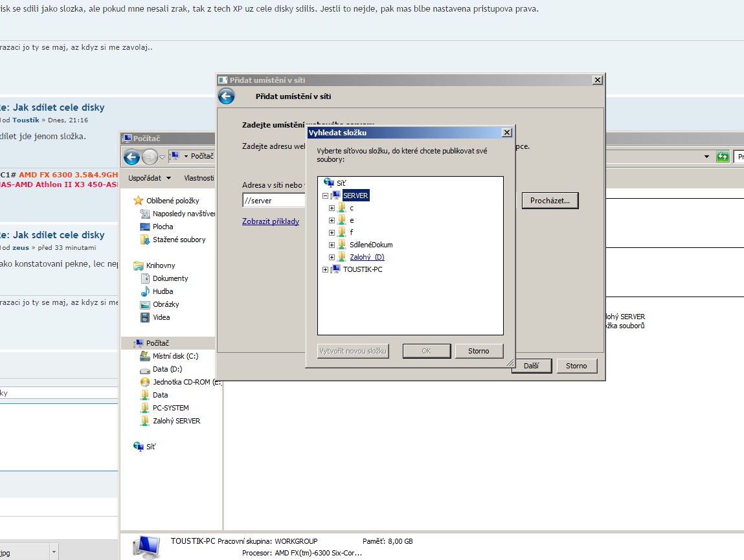The height and width of the screenshot is (560, 744).
Task: Click the Naposledy navštívené icon in sidebar
Action: pos(144,214)
